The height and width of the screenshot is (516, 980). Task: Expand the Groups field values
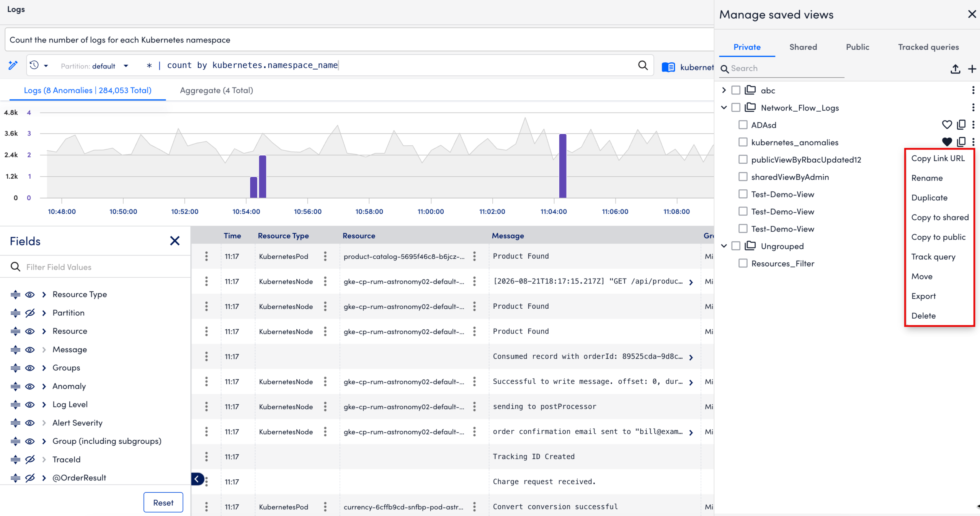(44, 368)
